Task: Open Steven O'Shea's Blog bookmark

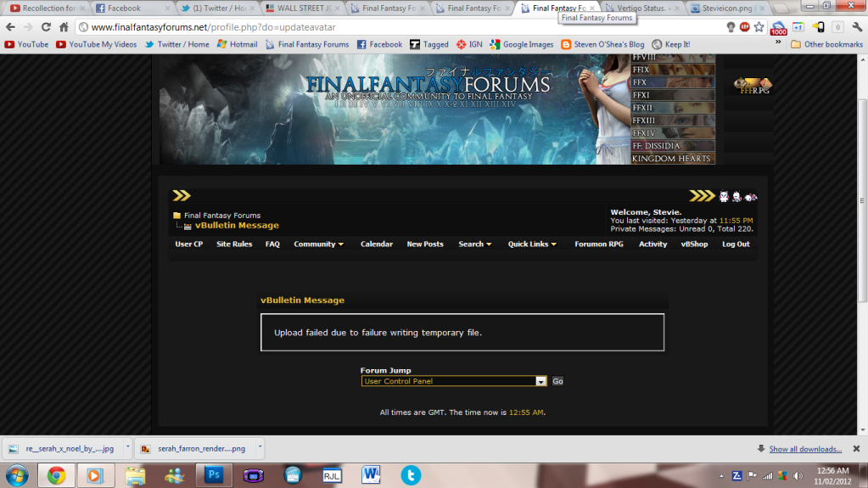Action: (602, 44)
